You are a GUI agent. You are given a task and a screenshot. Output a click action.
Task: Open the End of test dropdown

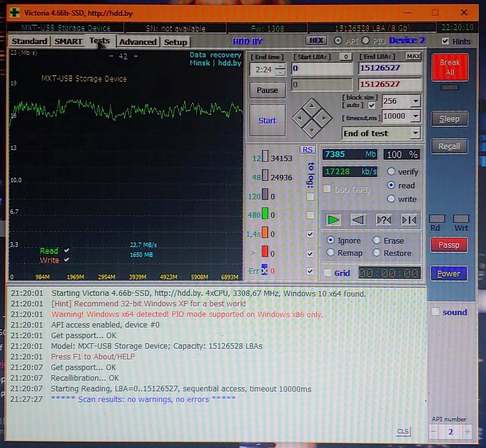tap(415, 133)
